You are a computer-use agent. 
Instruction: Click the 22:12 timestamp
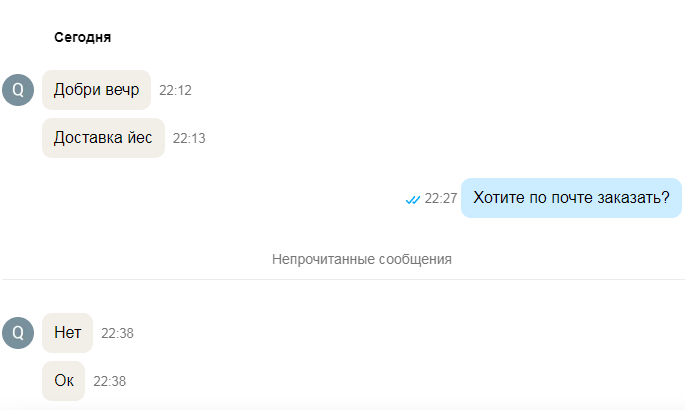(x=175, y=90)
